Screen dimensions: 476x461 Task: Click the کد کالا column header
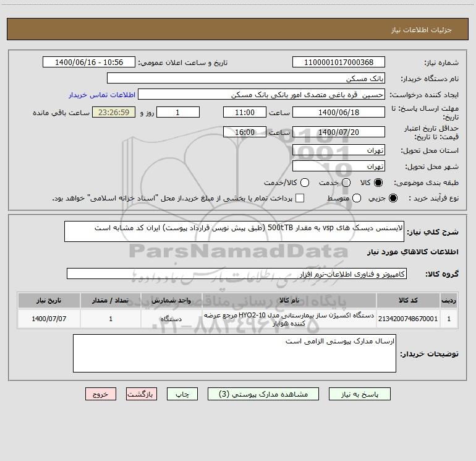click(x=408, y=301)
